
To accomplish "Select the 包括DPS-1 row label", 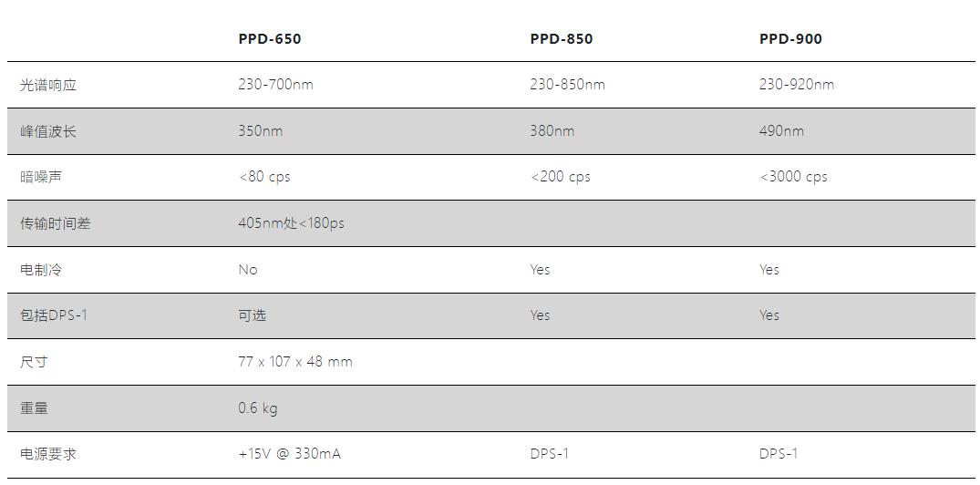I will pyautogui.click(x=54, y=315).
